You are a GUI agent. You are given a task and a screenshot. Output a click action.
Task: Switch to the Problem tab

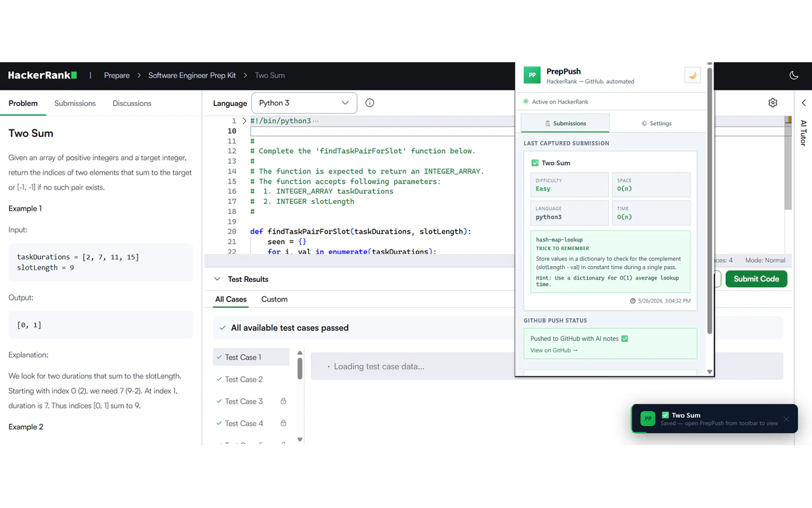tap(23, 104)
